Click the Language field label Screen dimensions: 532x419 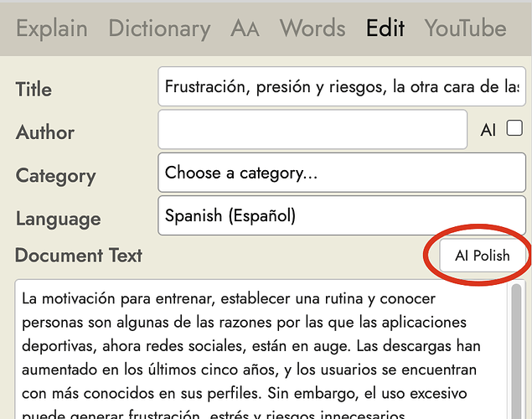click(x=58, y=219)
